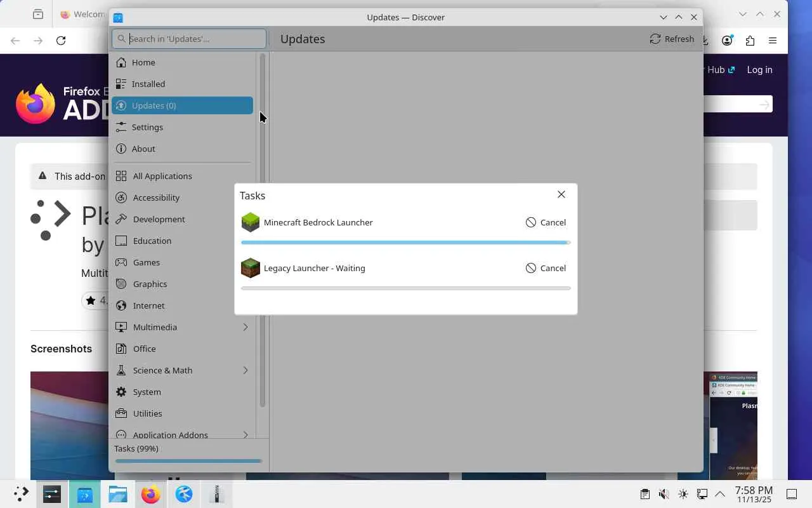Click the Minecraft Bedrock Launcher progress bar
This screenshot has width=812, height=508.
pos(406,243)
